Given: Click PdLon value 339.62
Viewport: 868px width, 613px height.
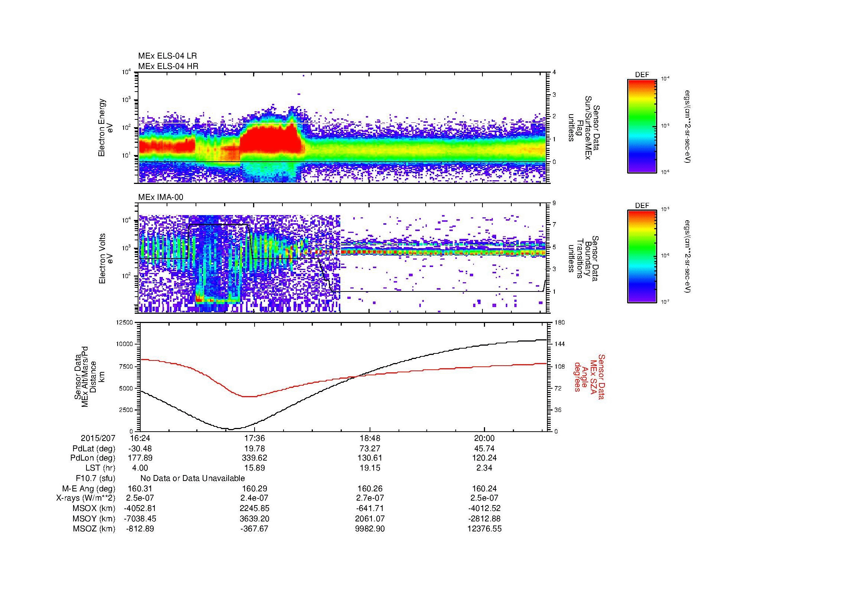Looking at the screenshot, I should tap(255, 458).
